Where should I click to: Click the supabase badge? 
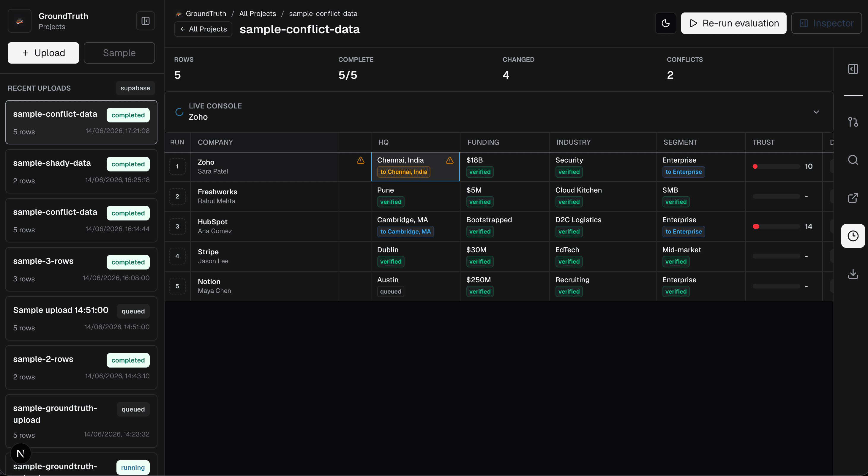[x=135, y=88]
